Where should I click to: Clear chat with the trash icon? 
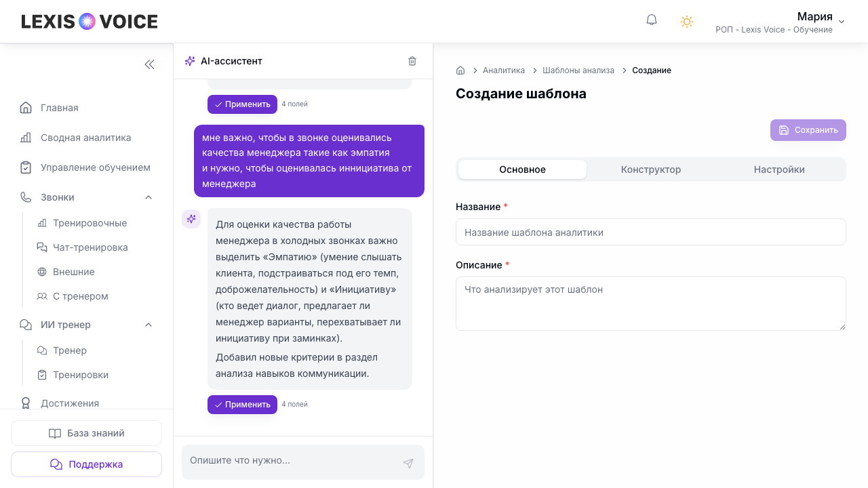(x=412, y=61)
